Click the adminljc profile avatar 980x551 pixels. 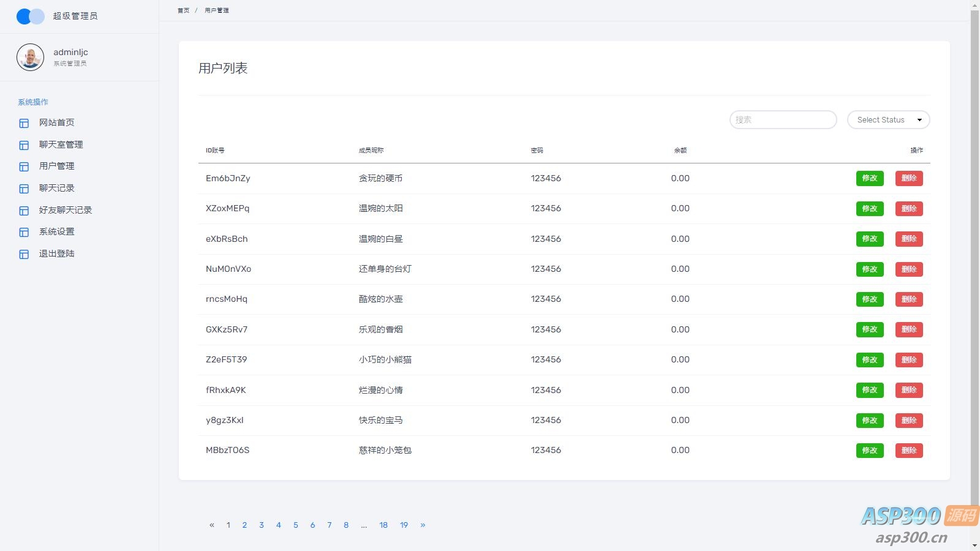click(x=30, y=58)
